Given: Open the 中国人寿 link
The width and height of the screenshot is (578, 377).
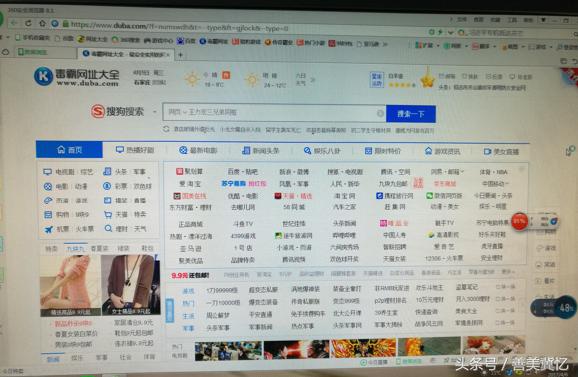Looking at the screenshot, I should (394, 235).
